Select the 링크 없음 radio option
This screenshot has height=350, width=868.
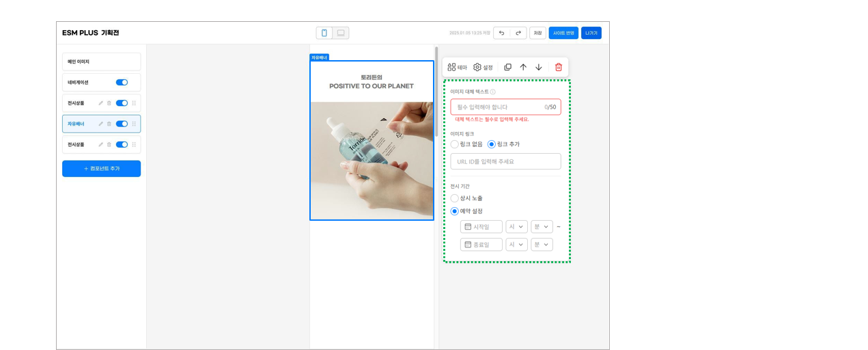(466, 144)
